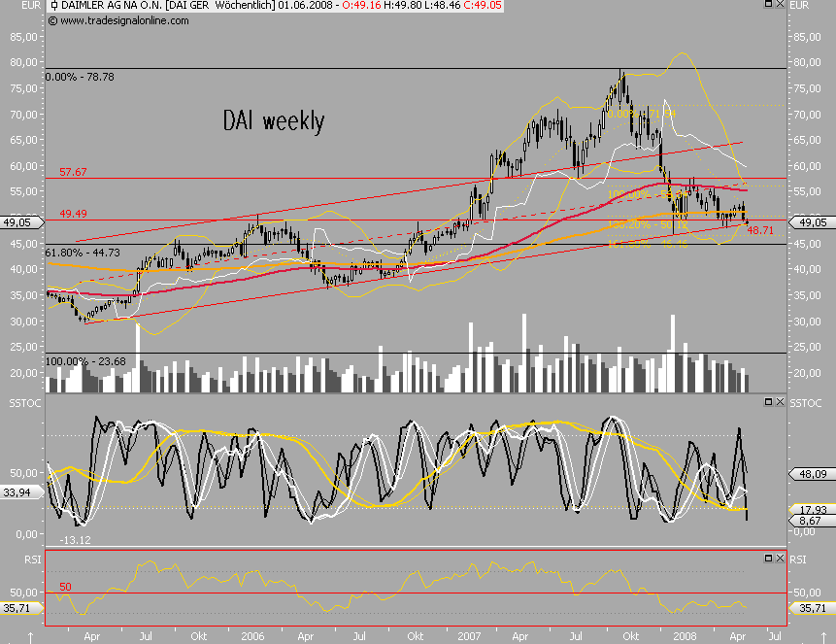The image size is (836, 644).
Task: Close the RSI indicator panel
Action: point(779,559)
